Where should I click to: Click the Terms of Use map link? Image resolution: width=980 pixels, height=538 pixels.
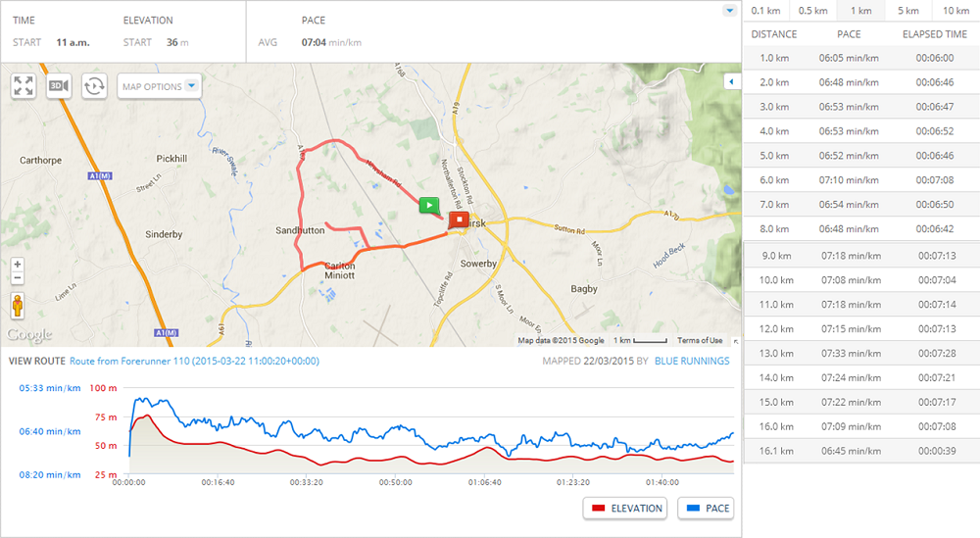(x=700, y=340)
